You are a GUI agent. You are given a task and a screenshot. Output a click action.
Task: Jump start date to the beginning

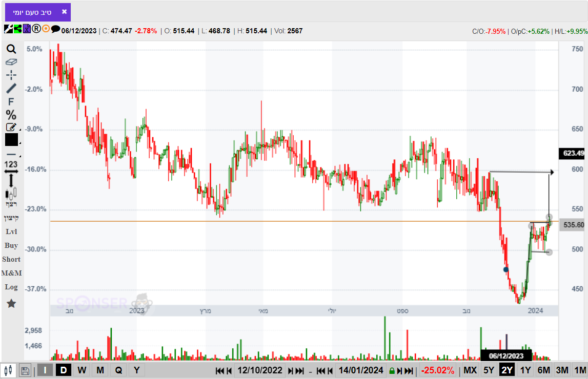tap(220, 371)
